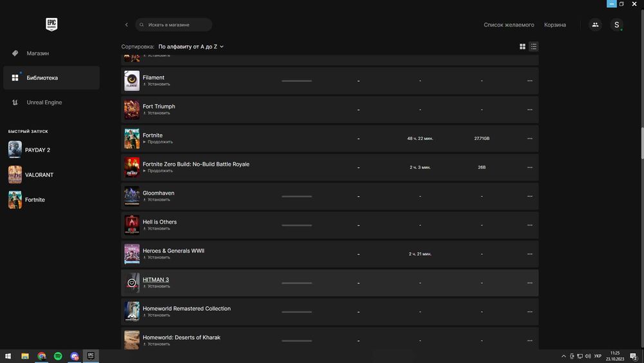Image resolution: width=644 pixels, height=363 pixels.
Task: Launch Spotify from the taskbar
Action: pyautogui.click(x=58, y=356)
